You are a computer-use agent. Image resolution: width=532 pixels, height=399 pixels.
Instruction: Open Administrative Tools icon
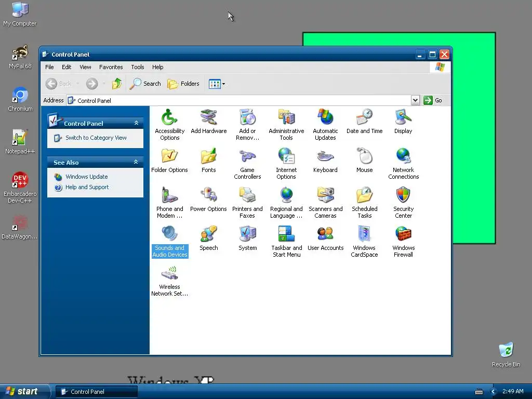[x=286, y=125]
